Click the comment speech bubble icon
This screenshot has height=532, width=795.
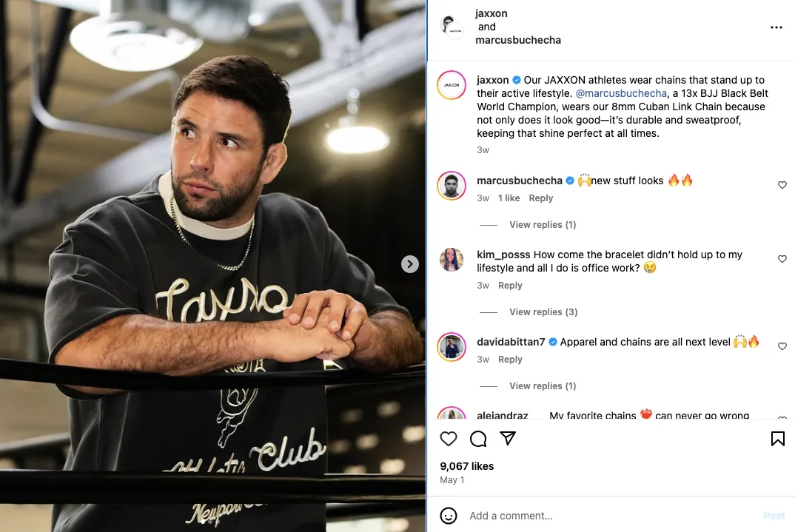click(x=478, y=439)
